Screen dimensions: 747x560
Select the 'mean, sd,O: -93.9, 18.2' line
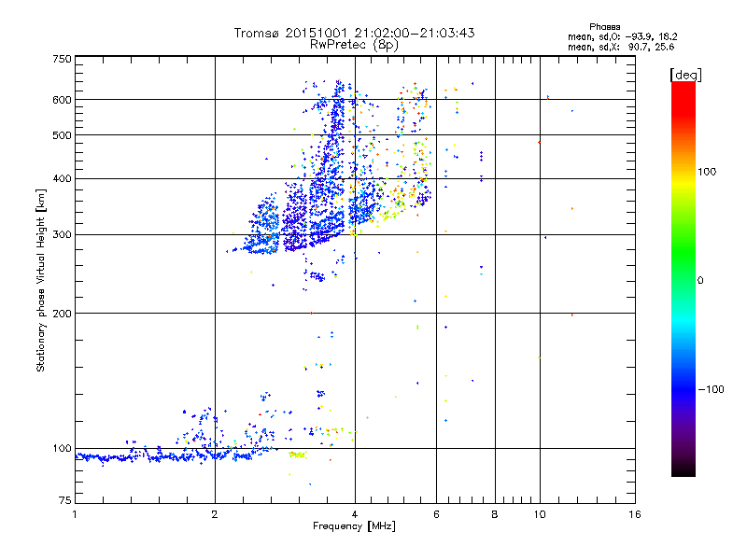click(x=622, y=36)
